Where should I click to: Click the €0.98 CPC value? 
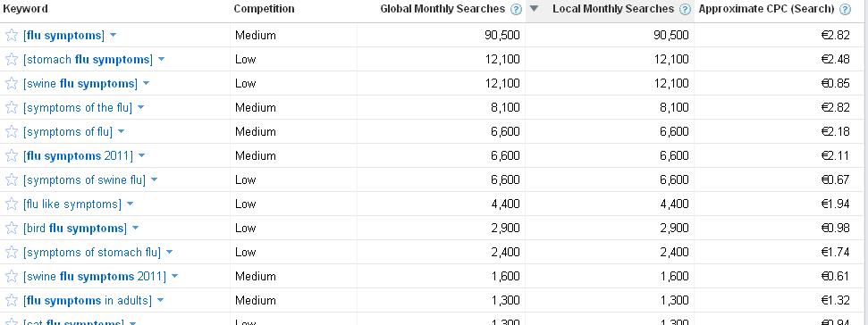pos(835,228)
